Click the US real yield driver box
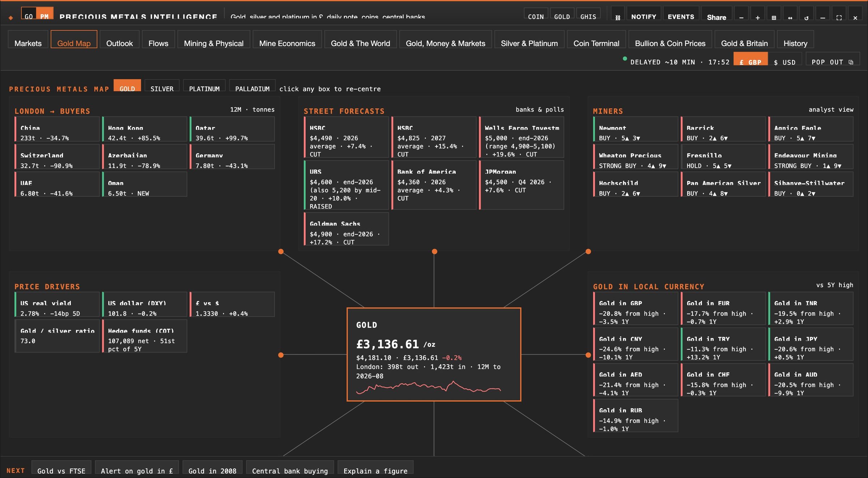Screen dimensions: 868x478 pyautogui.click(x=57, y=305)
